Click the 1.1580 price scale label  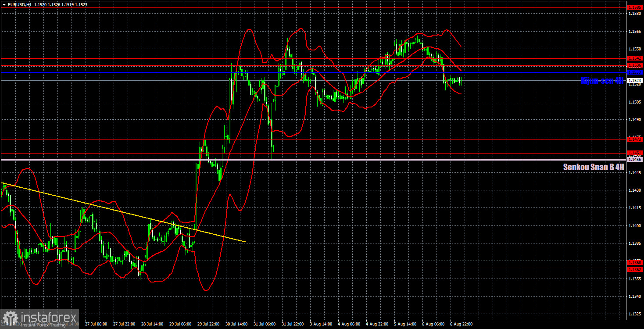[x=635, y=14]
